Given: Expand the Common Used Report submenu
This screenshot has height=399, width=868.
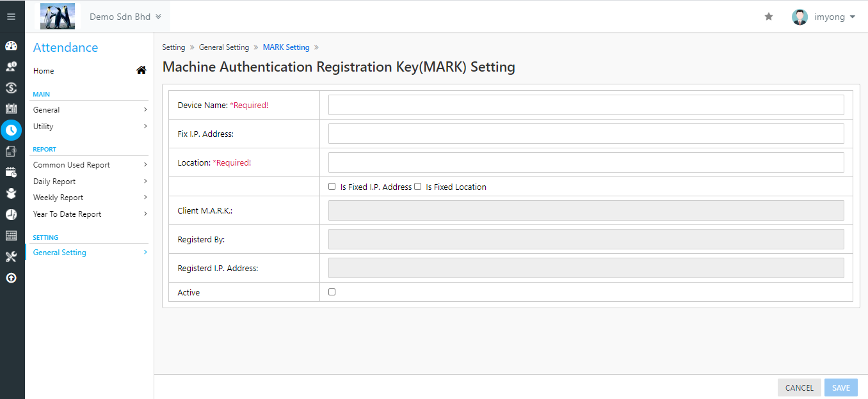Looking at the screenshot, I should tap(90, 165).
